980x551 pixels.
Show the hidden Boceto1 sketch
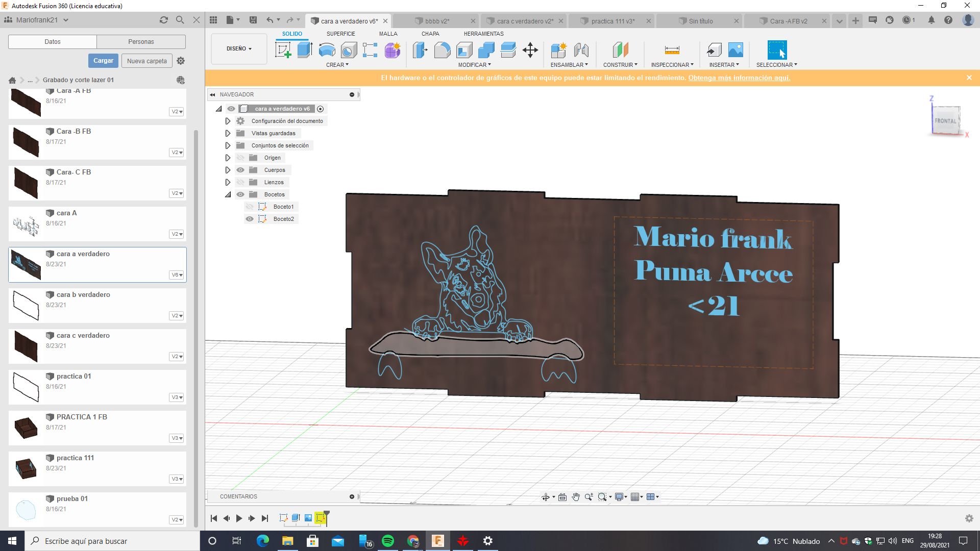(x=250, y=207)
